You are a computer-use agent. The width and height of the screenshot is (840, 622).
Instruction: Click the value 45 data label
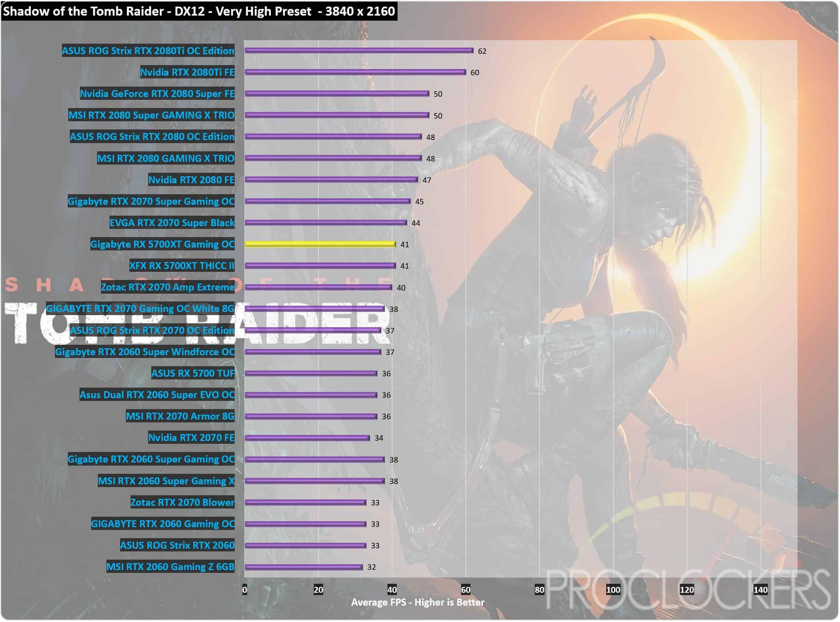coord(419,202)
